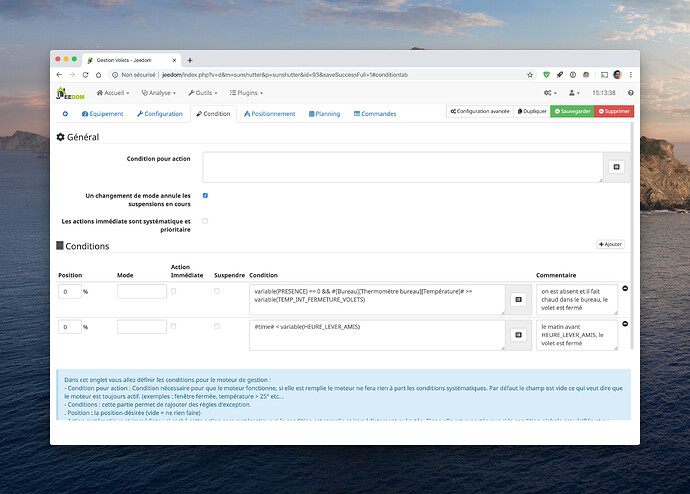Click Mode field of PRESENCE row
Viewport: 690px width, 494px height.
tap(142, 291)
